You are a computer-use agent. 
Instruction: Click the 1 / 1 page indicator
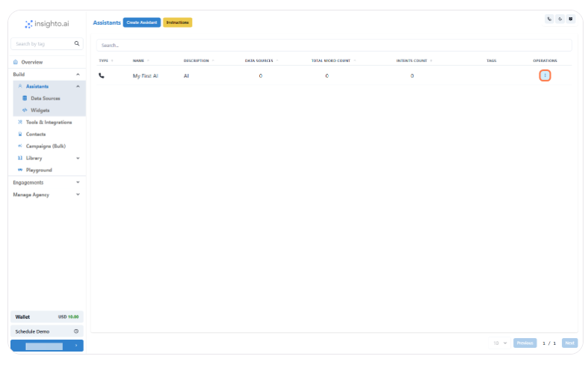549,343
